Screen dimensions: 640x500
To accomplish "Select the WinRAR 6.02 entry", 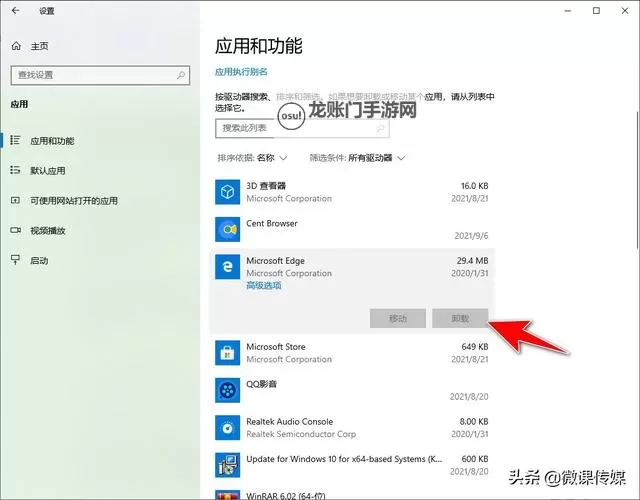I will point(352,495).
